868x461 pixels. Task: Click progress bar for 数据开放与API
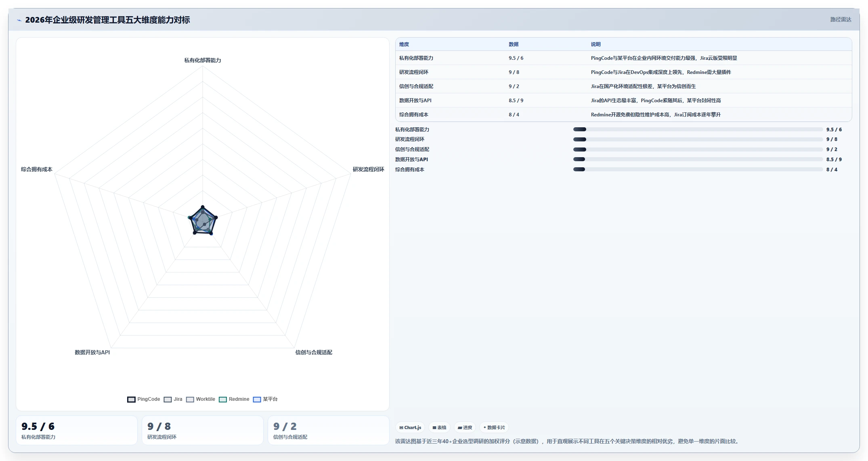click(x=698, y=160)
